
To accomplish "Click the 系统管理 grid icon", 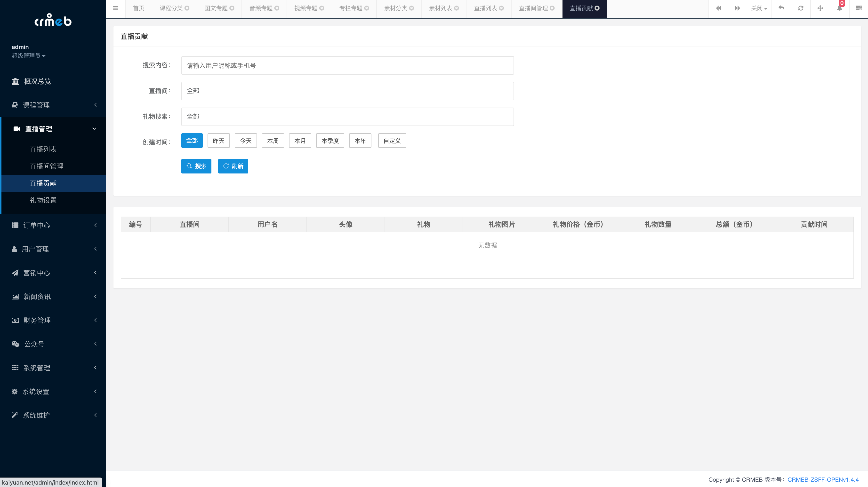I will [x=15, y=368].
